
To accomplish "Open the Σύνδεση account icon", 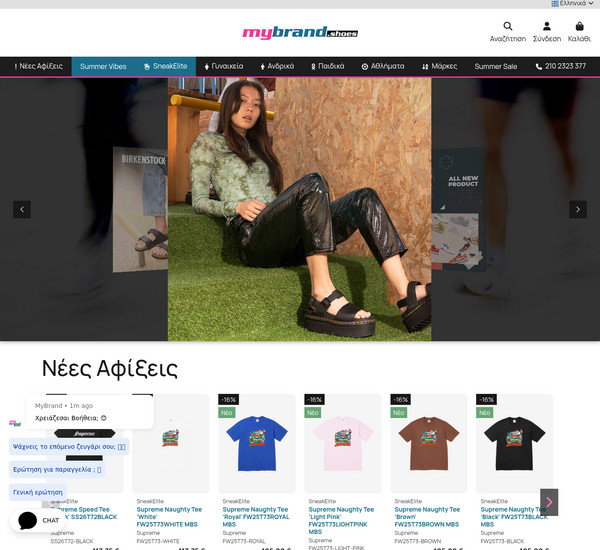I will 547,26.
